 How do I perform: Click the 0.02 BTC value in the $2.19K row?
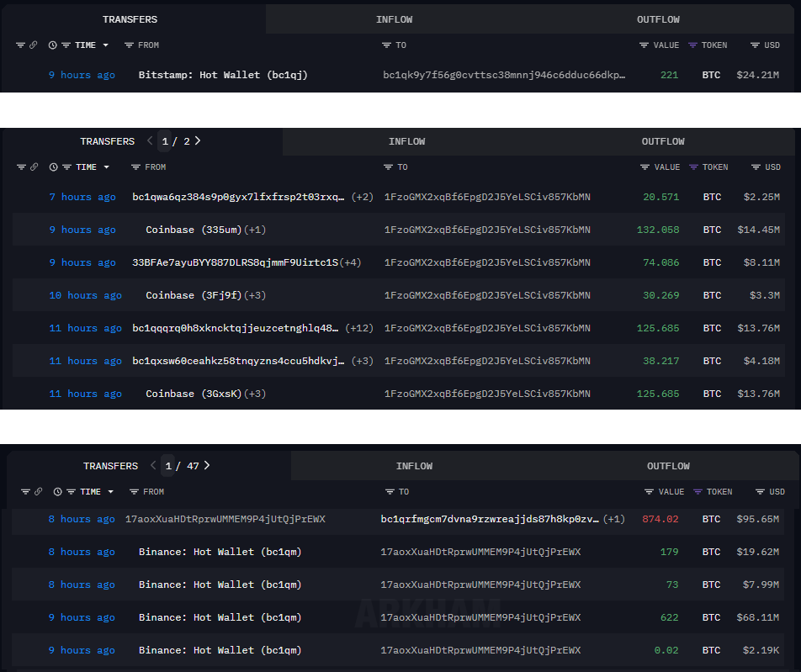666,651
